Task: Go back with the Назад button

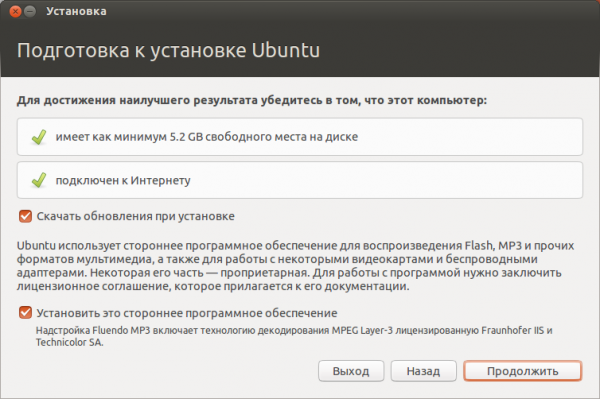Action: [x=423, y=371]
